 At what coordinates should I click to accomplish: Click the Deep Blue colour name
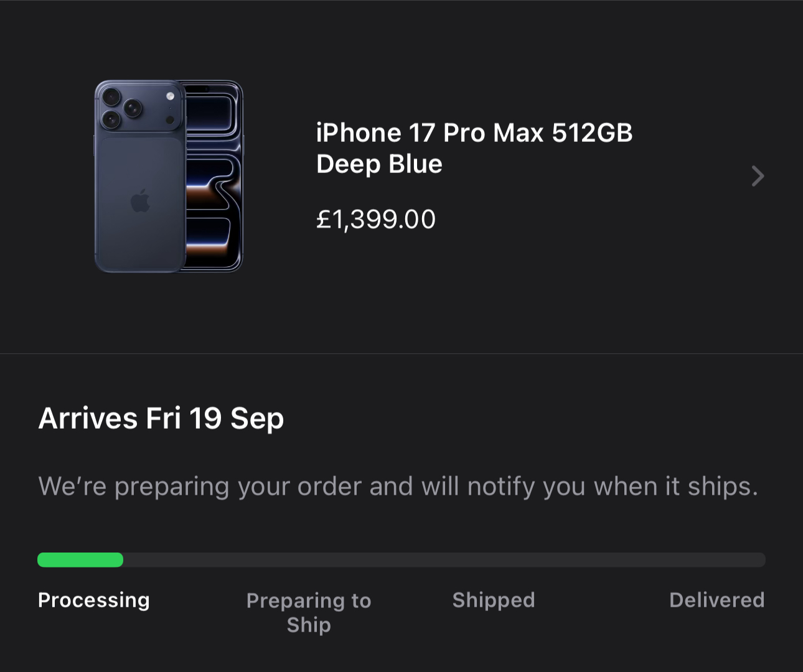click(x=379, y=164)
